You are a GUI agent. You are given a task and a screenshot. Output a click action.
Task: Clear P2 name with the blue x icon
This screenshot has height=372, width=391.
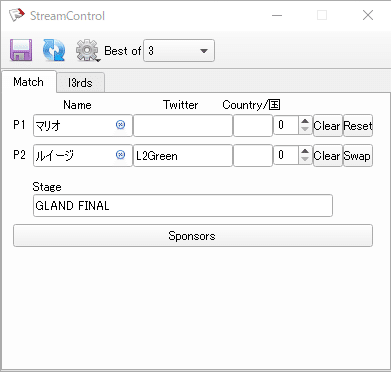(x=120, y=155)
